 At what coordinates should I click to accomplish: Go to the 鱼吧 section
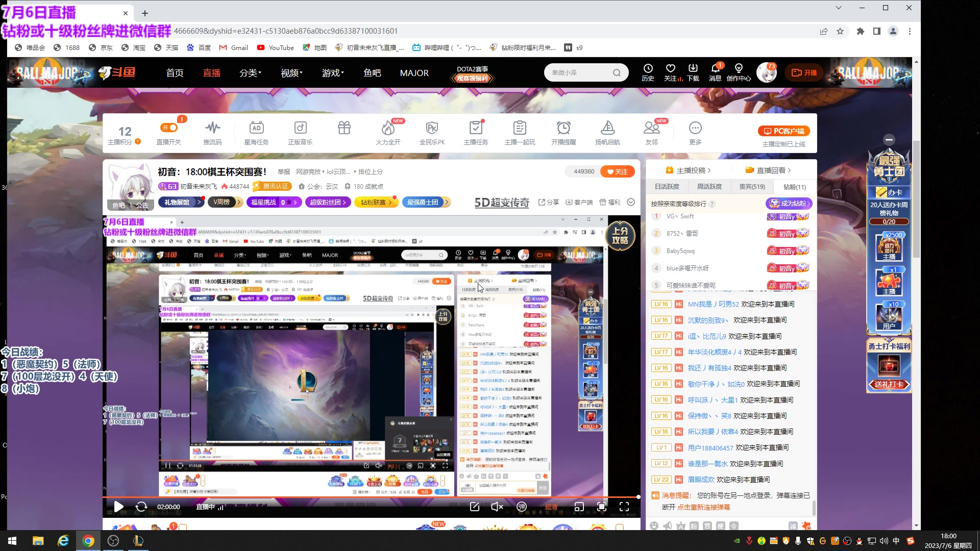372,72
